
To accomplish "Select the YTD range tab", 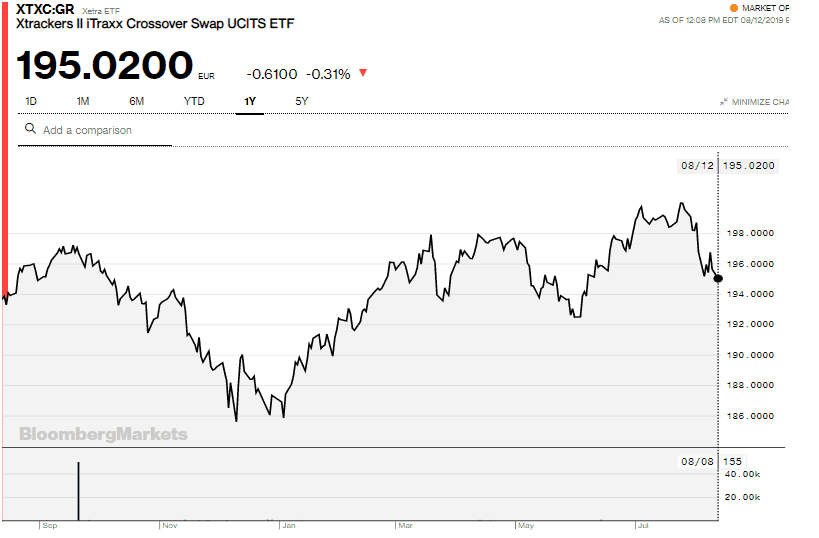I will (194, 101).
